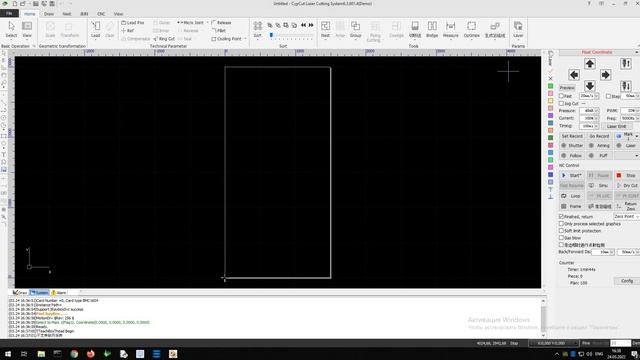The image size is (640, 360).
Task: Open the Current dropdown
Action: point(596,118)
